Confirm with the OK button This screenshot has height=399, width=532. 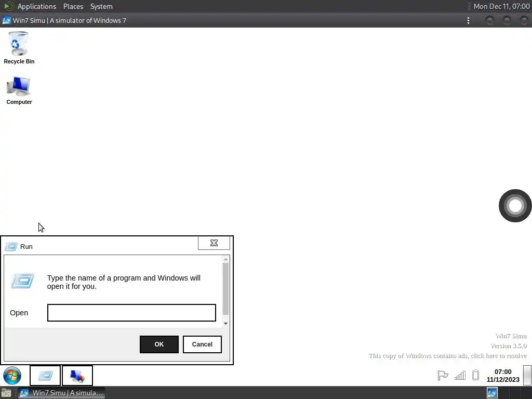159,344
